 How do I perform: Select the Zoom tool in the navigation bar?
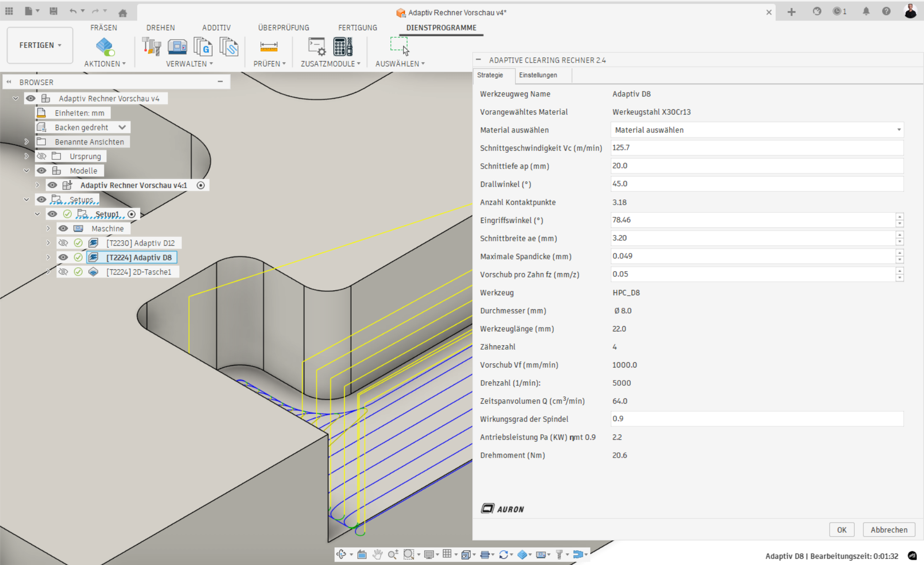(x=393, y=554)
